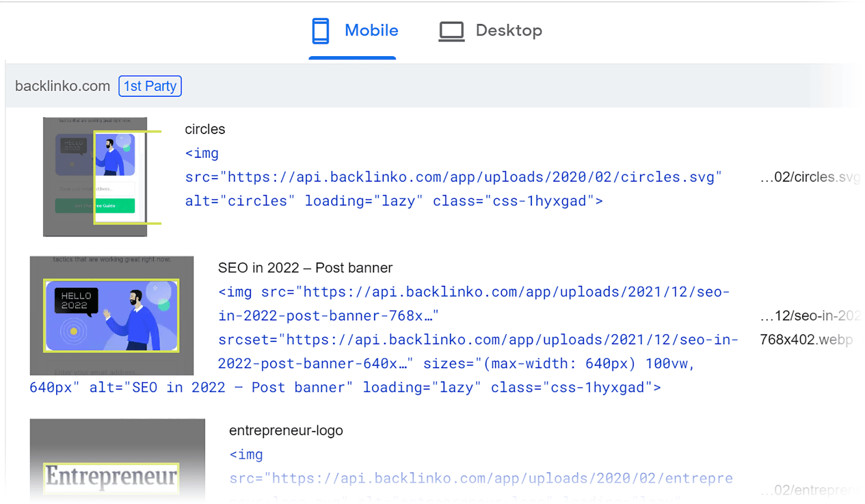Open the …02/entrepreneur URL link
The width and height of the screenshot is (865, 504).
pos(809,490)
